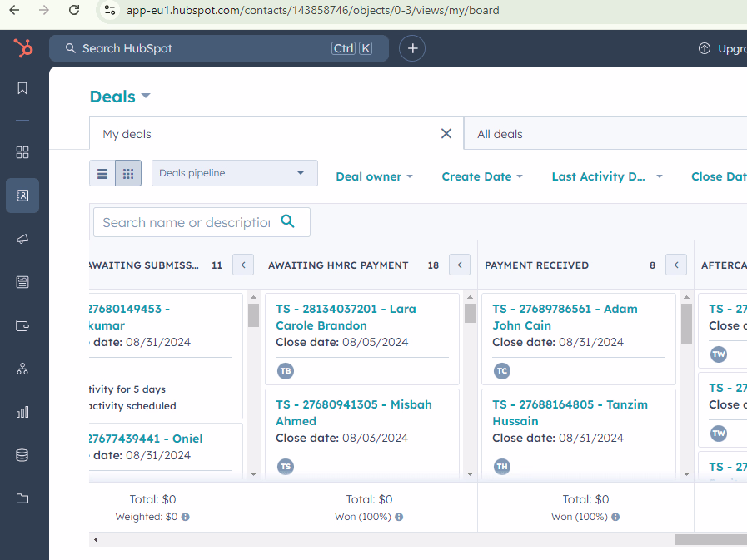Switch to board view
The image size is (747, 560).
(128, 173)
